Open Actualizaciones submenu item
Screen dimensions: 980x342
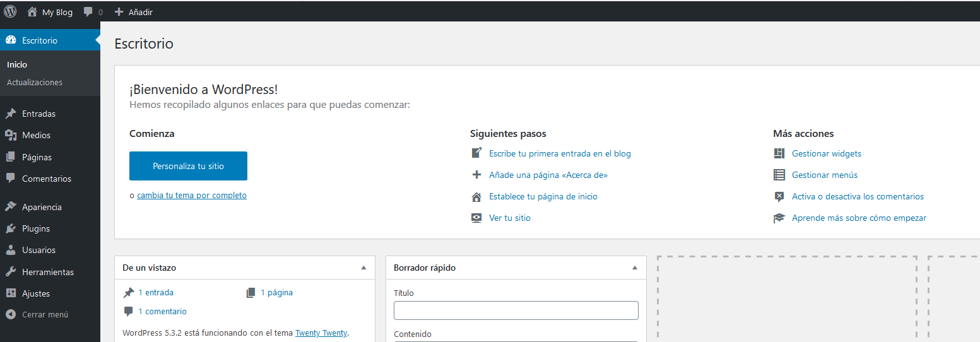coord(35,82)
